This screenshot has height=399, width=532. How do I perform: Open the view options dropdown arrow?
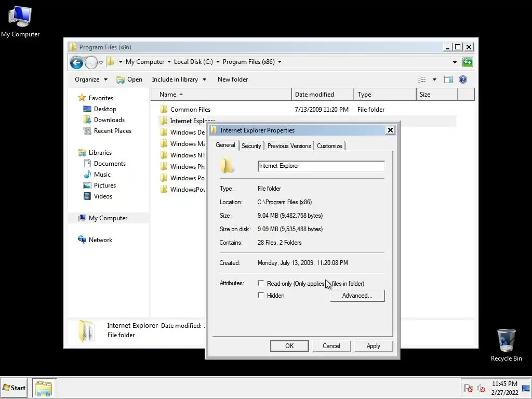tap(434, 79)
